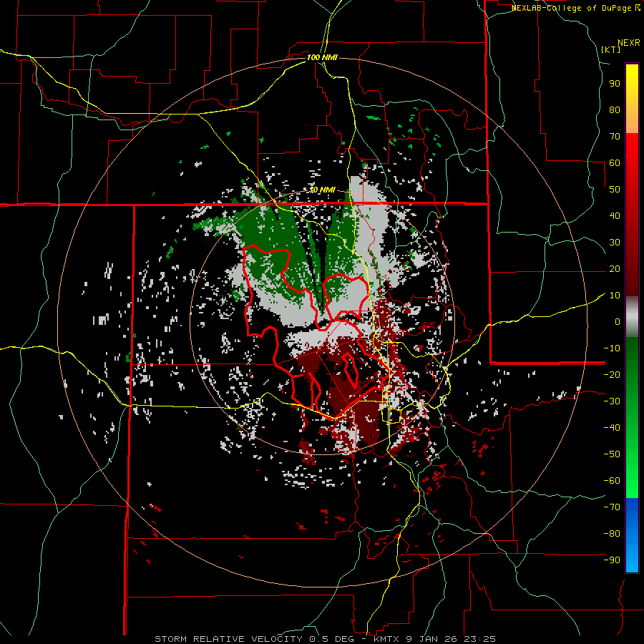Click the 10 value on the velocity scale
Image resolution: width=644 pixels, height=644 pixels.
pos(615,296)
